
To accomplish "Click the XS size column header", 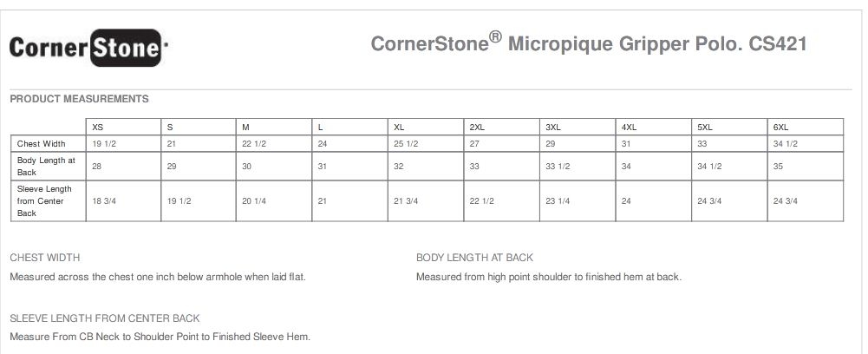I will click(x=97, y=127).
